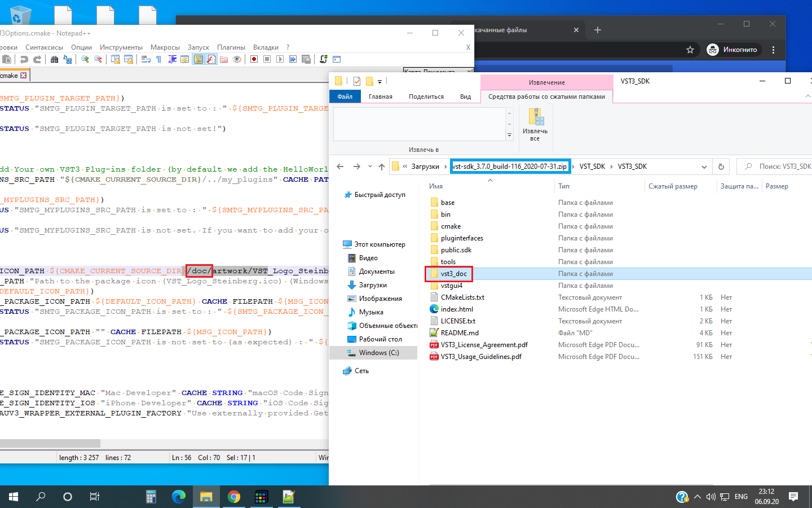This screenshot has height=508, width=812.
Task: Open Microsoft Edge from the taskbar
Action: coord(179,497)
